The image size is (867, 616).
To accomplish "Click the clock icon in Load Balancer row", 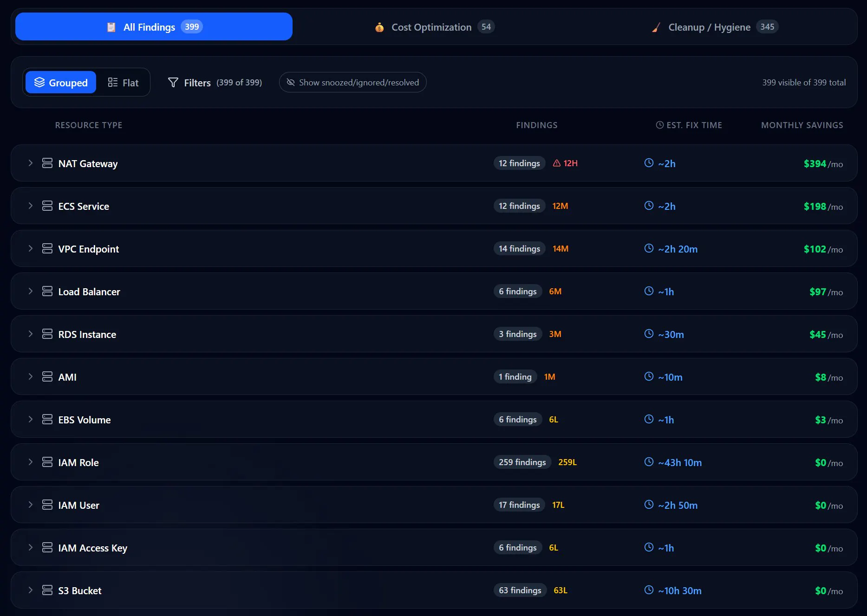I will 649,291.
